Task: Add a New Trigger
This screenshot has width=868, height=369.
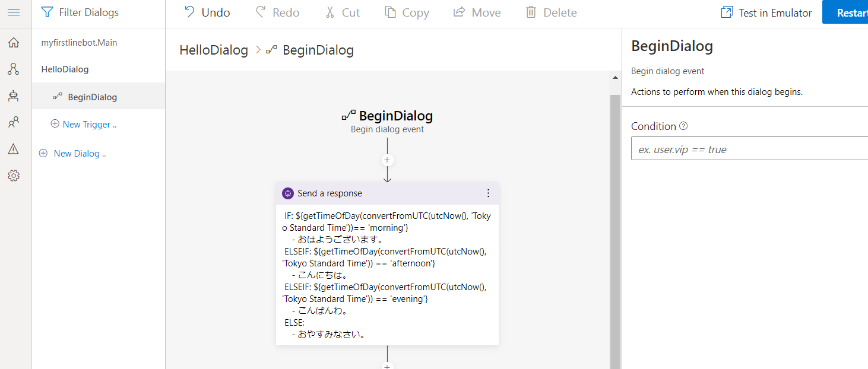Action: pyautogui.click(x=84, y=124)
